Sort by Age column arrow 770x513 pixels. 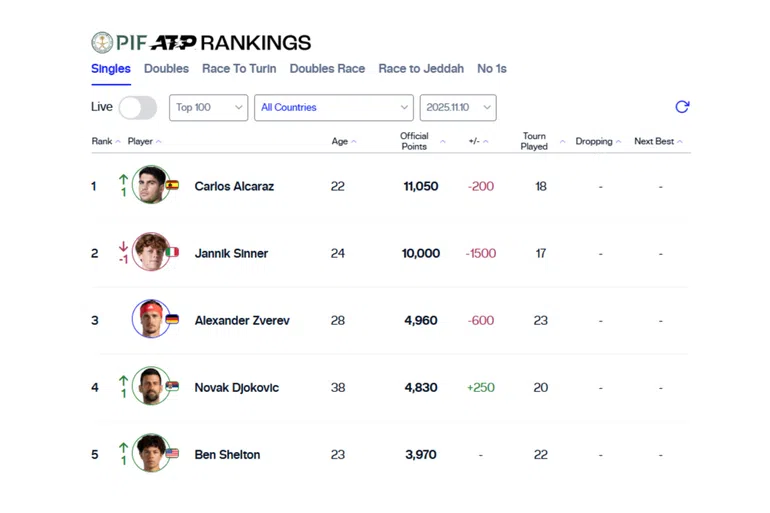354,142
